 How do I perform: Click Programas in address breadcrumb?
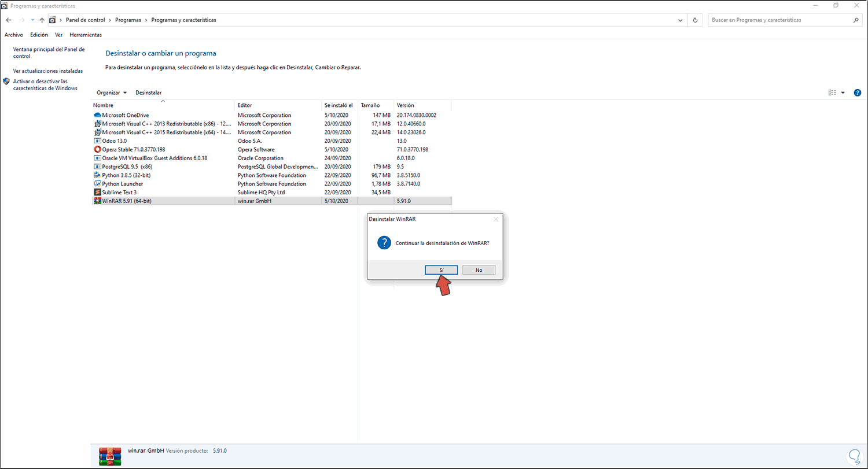tap(128, 20)
